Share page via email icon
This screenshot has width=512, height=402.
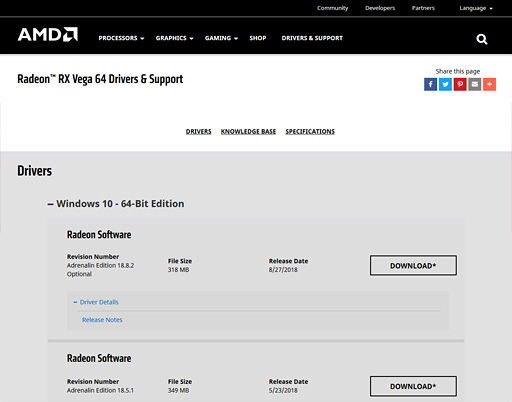coord(475,84)
